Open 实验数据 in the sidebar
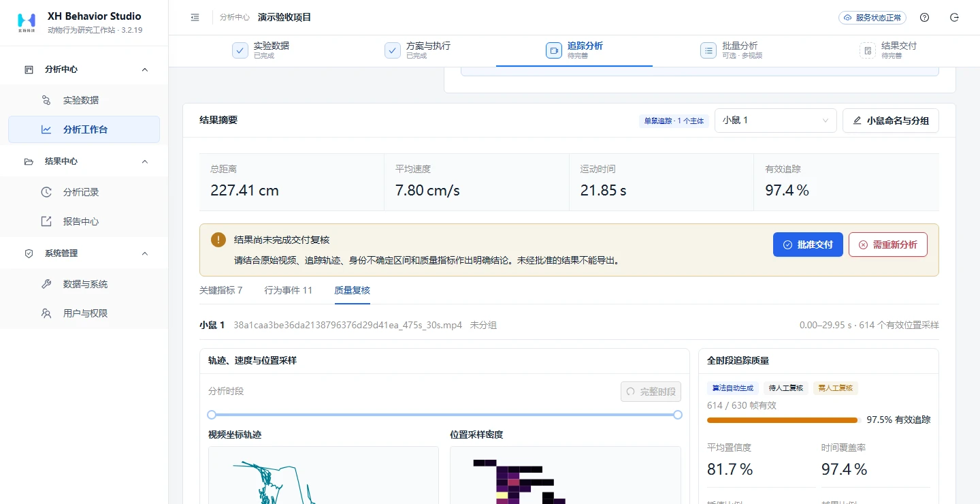Screen dimensions: 980x504 click(84, 100)
